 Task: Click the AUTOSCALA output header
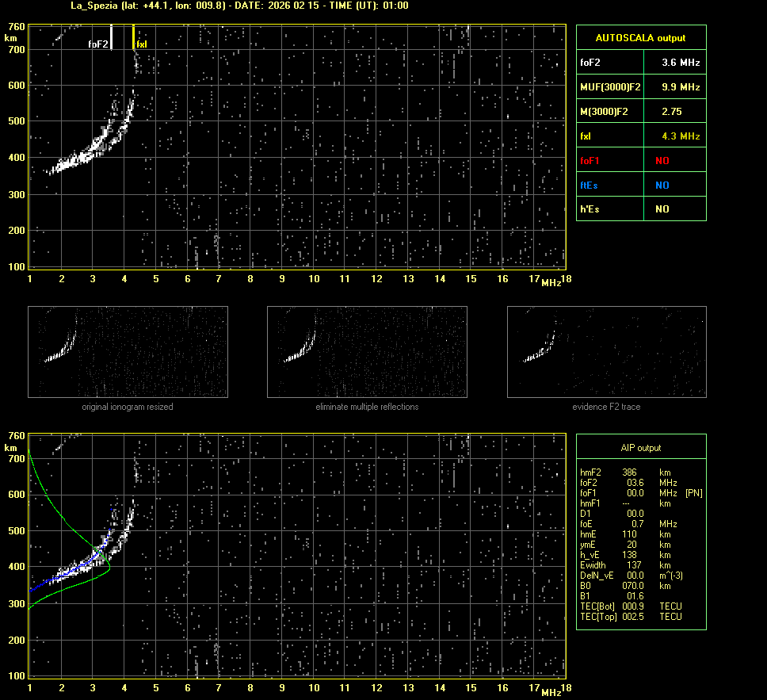pos(640,37)
